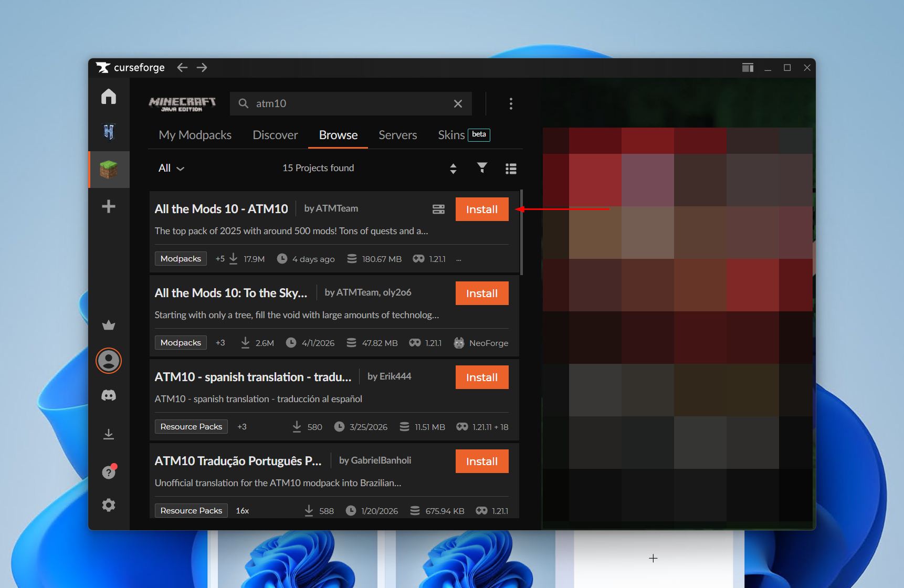Viewport: 904px width, 588px height.
Task: Click the Minecraft Java Edition logo
Action: [182, 103]
